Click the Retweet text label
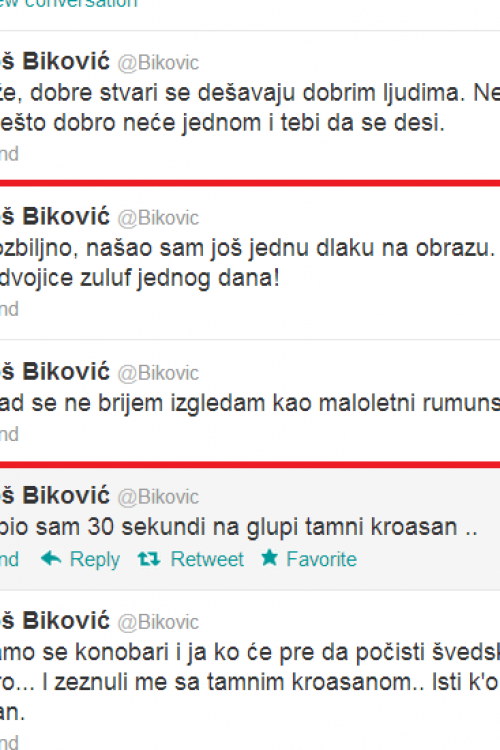Image resolution: width=500 pixels, height=750 pixels. tap(207, 559)
